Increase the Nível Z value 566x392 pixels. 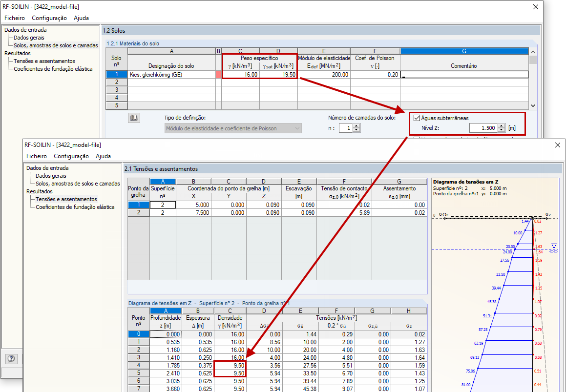click(501, 126)
